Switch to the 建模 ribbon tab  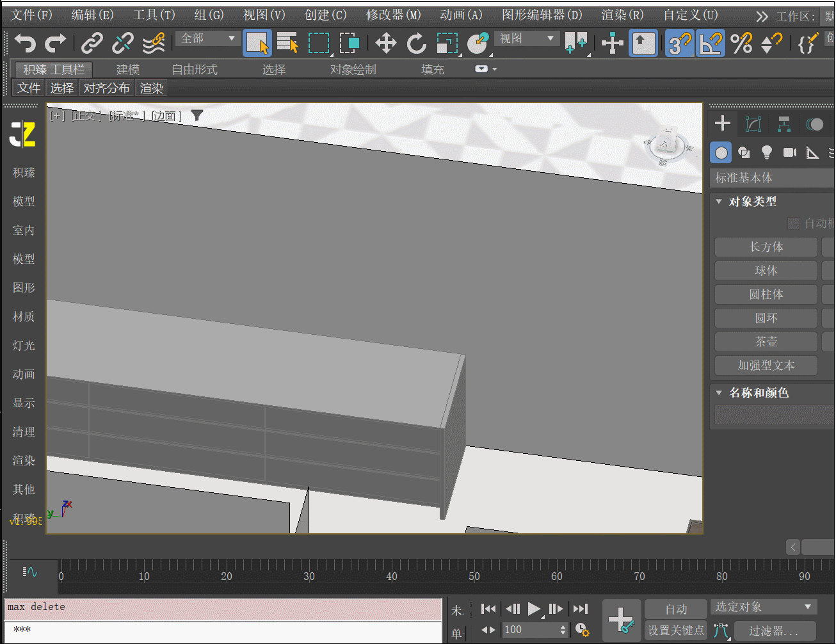[x=128, y=69]
